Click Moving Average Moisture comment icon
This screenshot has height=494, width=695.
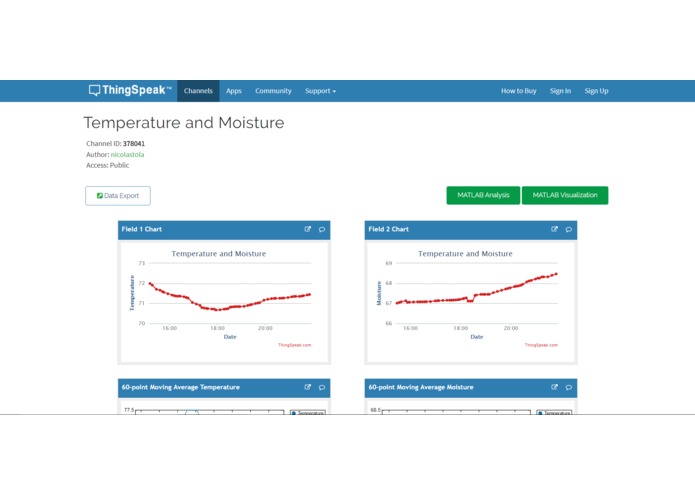pyautogui.click(x=569, y=387)
